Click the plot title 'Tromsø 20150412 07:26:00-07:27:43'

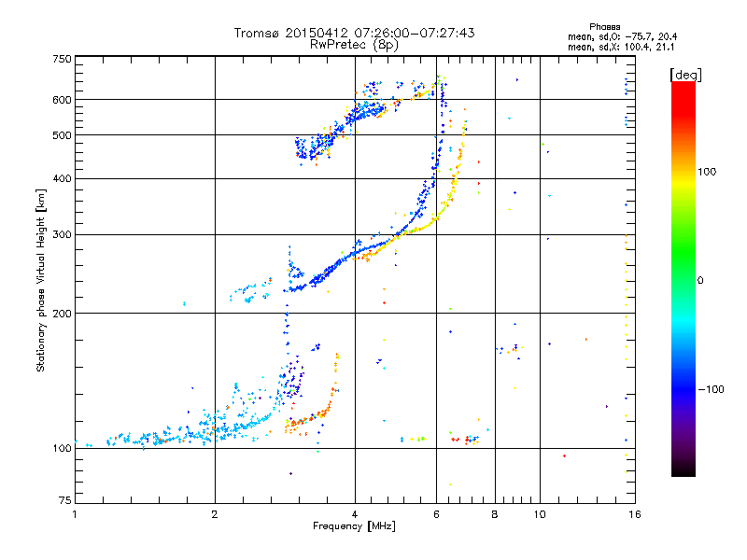pyautogui.click(x=354, y=33)
